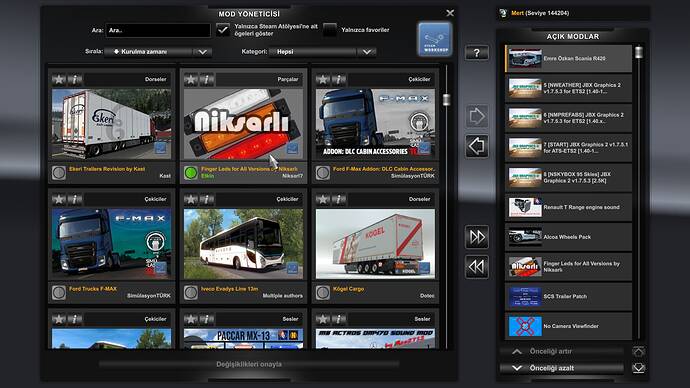Open the Kategori Hepsi dropdown
Viewport: 690px width, 388px height.
coord(323,52)
